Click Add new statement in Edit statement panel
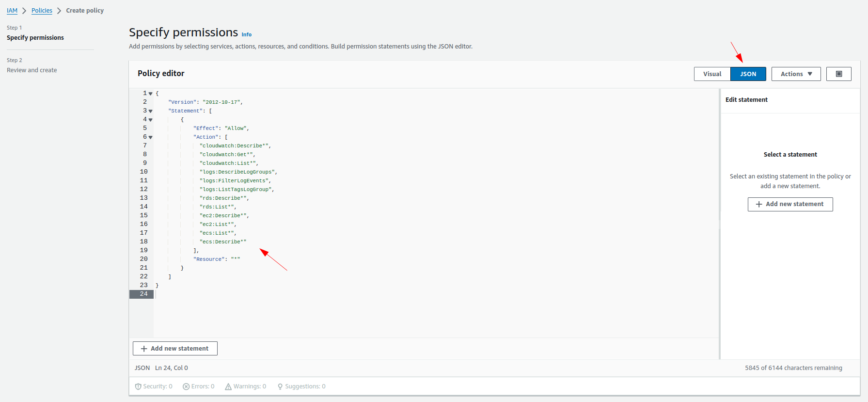This screenshot has width=868, height=402. (790, 204)
